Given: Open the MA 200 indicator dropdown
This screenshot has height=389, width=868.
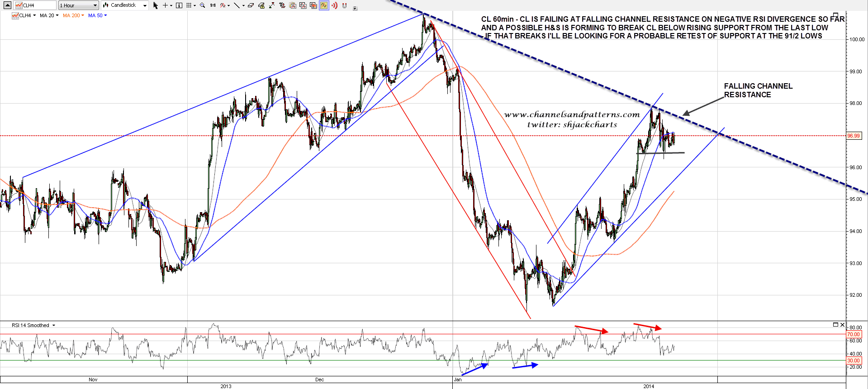Looking at the screenshot, I should point(73,15).
